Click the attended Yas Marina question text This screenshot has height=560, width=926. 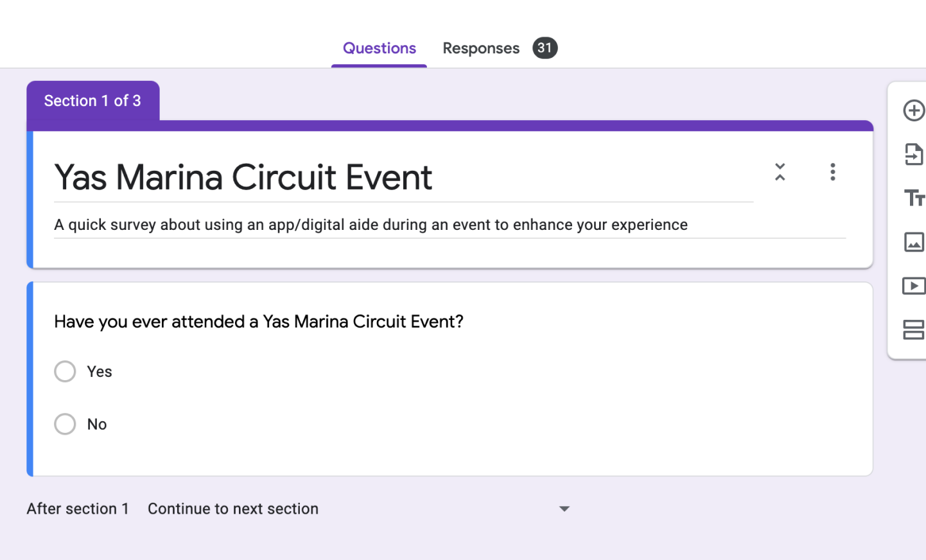click(x=259, y=321)
